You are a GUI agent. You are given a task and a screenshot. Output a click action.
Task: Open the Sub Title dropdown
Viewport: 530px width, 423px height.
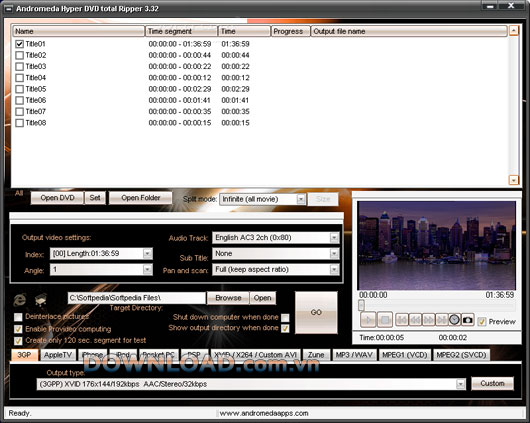(x=334, y=253)
